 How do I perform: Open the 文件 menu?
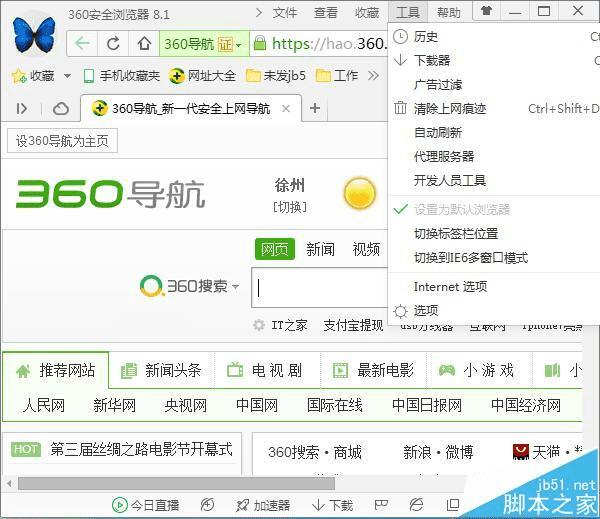coord(285,13)
